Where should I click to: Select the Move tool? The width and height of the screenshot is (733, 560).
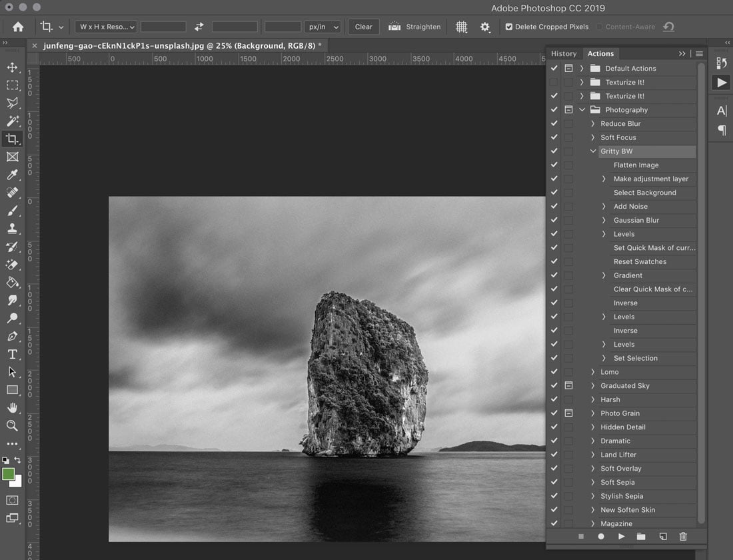click(12, 67)
